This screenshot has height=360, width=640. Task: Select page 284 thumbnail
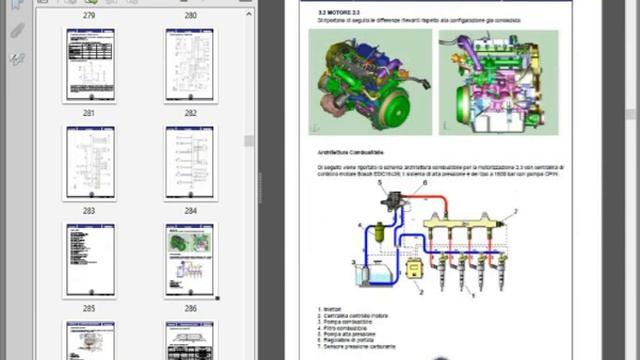(x=190, y=162)
